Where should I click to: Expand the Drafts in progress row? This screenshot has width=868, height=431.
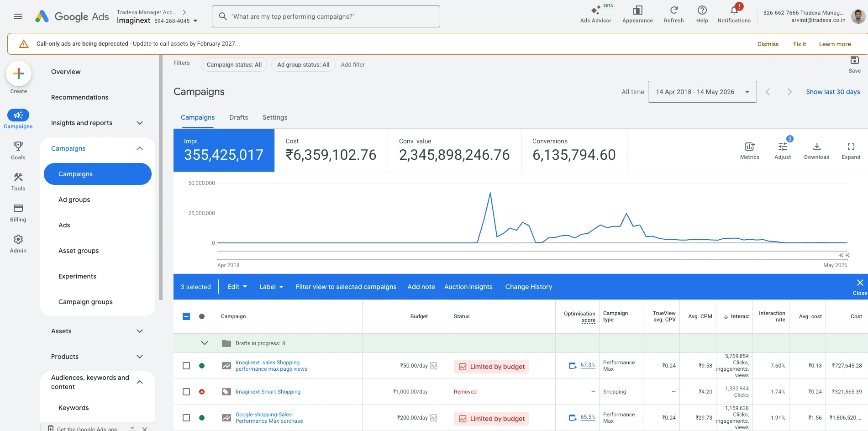(x=205, y=343)
